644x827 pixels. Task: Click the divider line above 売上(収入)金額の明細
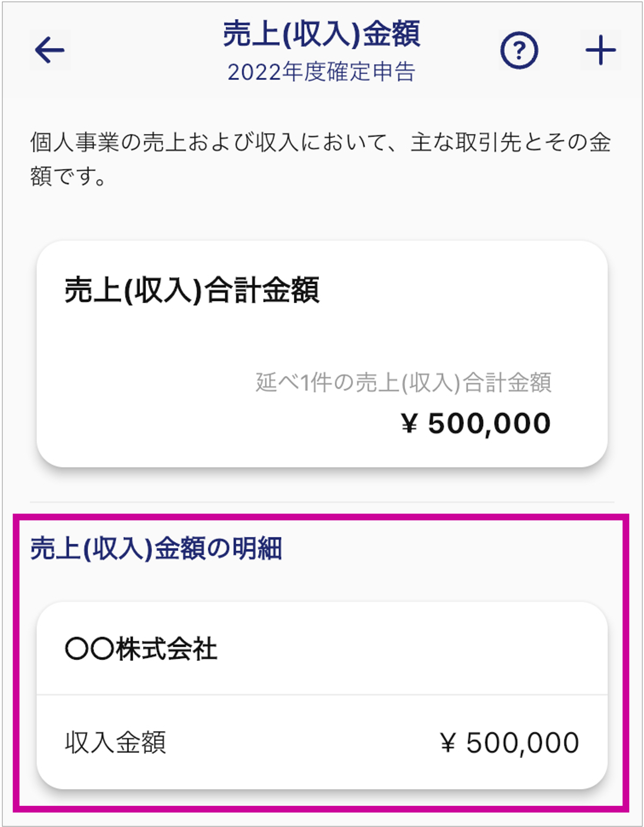coord(322,502)
